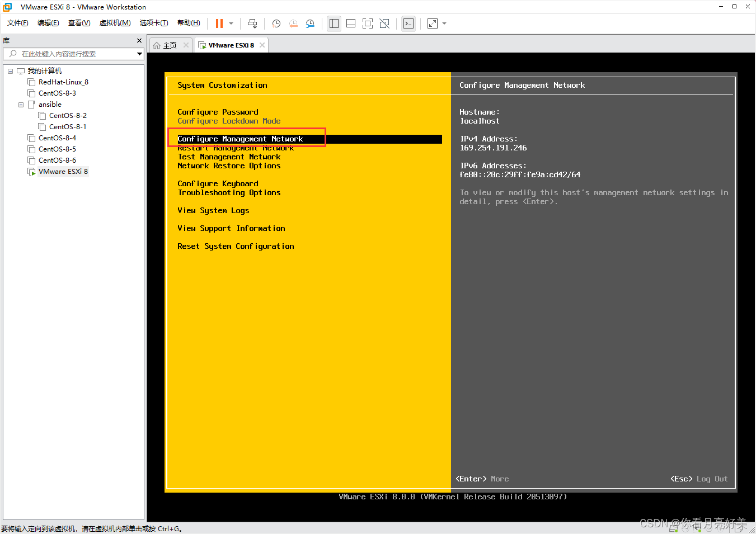Open the library search filter dropdown
756x534 pixels.
[139, 54]
